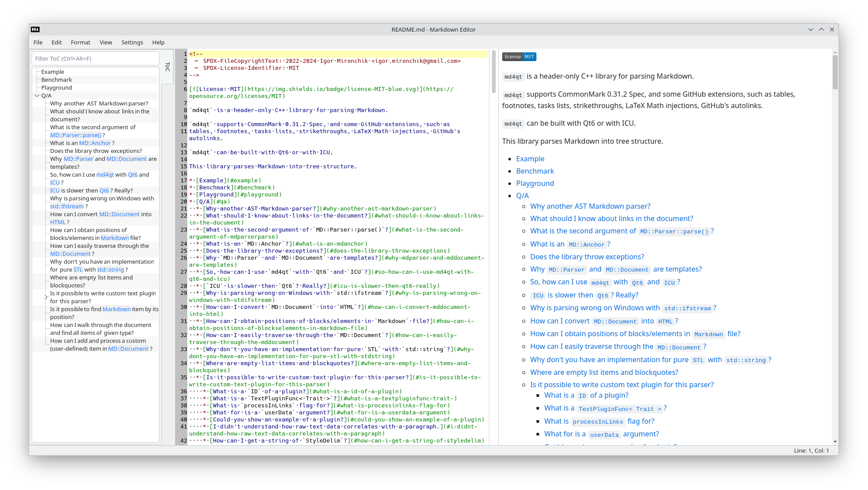The width and height of the screenshot is (868, 490).
Task: Open the Help menu
Action: 158,42
